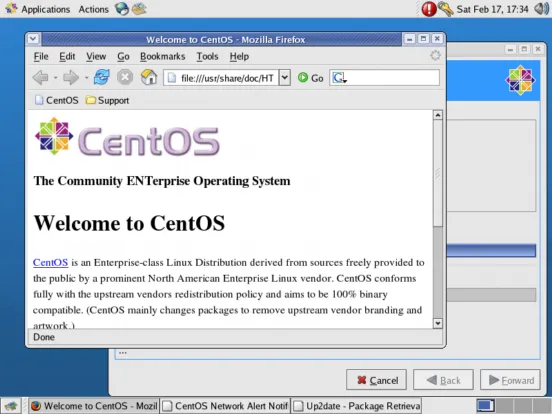Click the Firefox throbber activity icon

click(x=435, y=56)
